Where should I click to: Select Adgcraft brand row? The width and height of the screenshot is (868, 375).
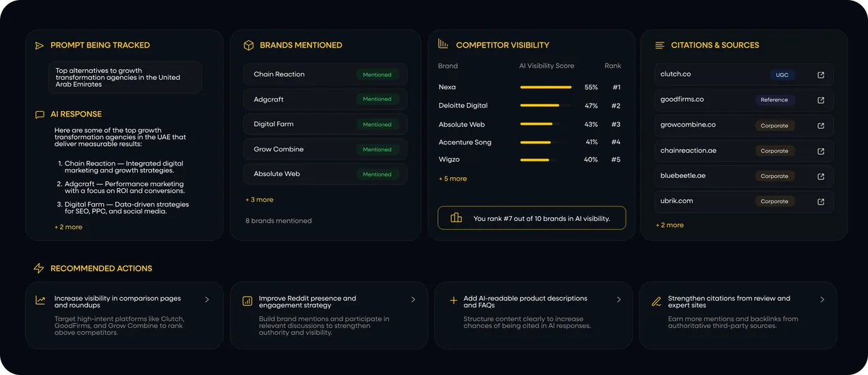tap(325, 100)
